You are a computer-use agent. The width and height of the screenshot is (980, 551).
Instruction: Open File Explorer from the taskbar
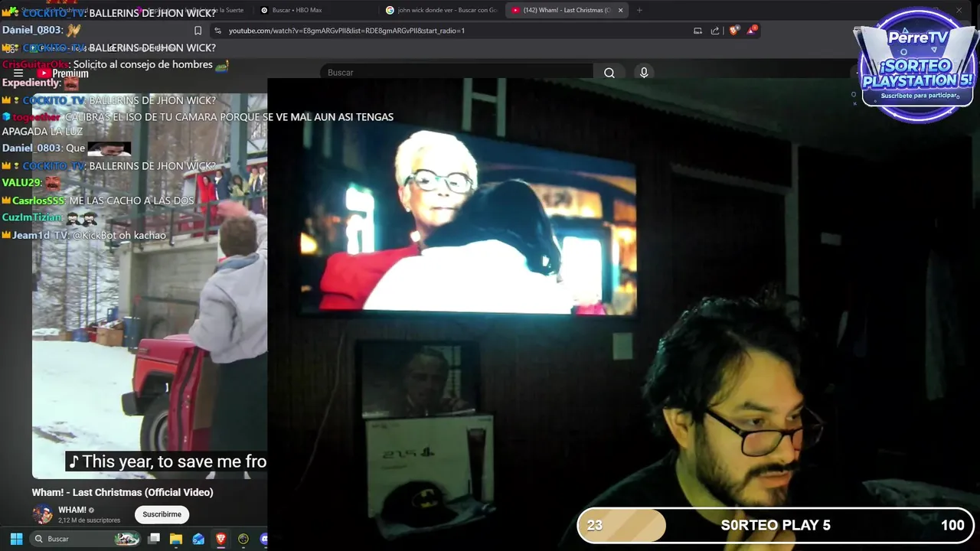coord(176,539)
